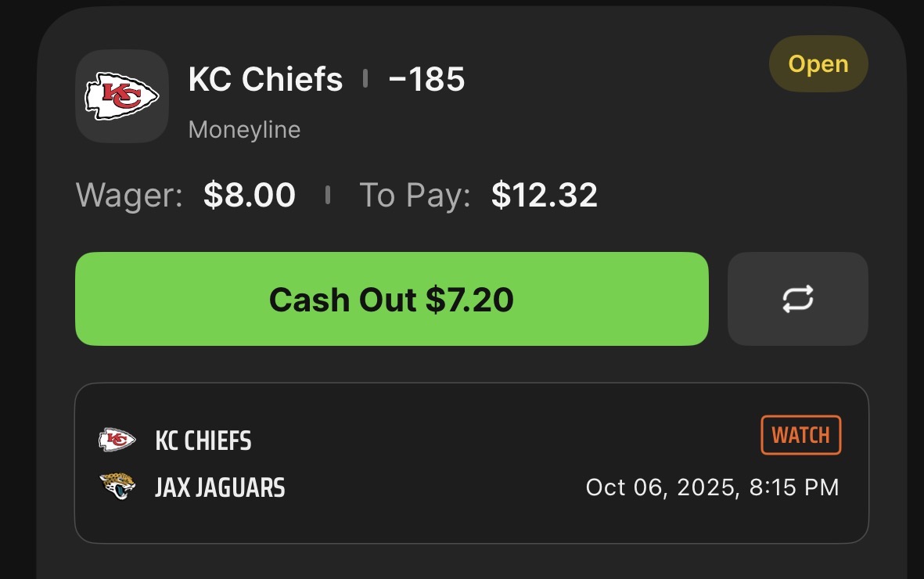The width and height of the screenshot is (924, 579).
Task: Tap the large Chiefs logo icon
Action: click(x=121, y=96)
